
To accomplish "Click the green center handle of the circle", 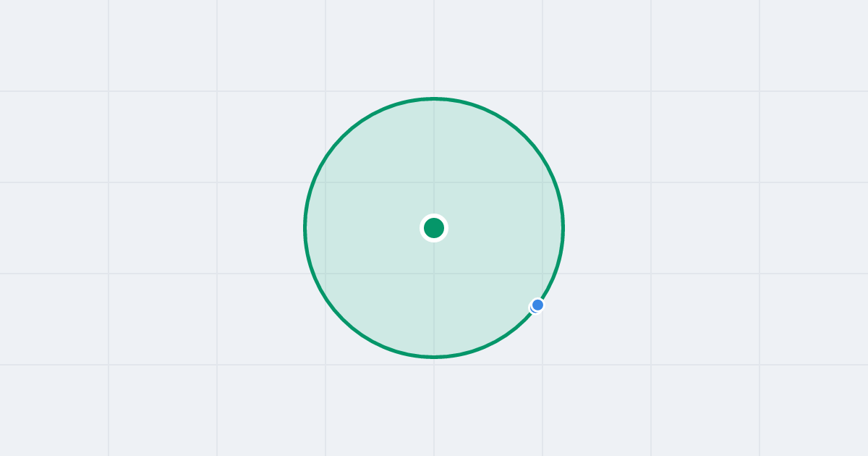I will tap(434, 228).
